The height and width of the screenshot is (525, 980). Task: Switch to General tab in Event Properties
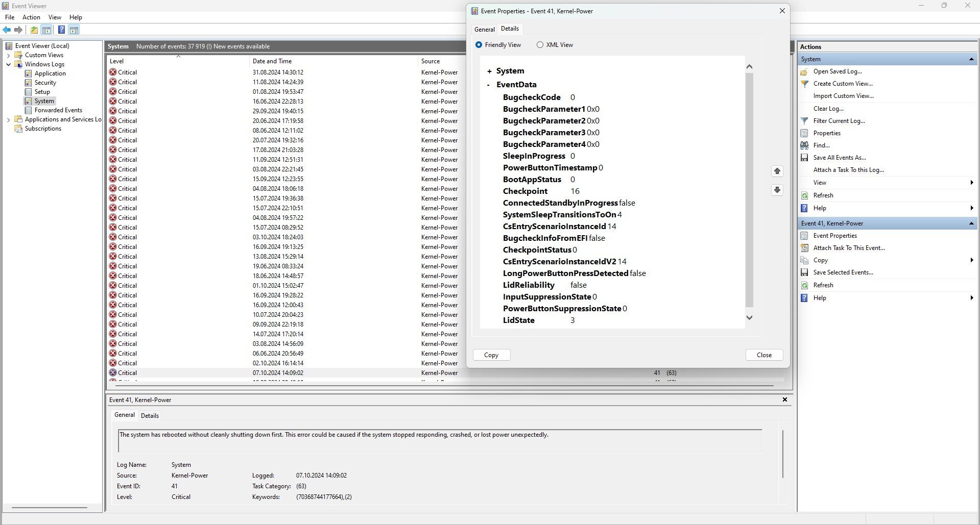(x=484, y=29)
